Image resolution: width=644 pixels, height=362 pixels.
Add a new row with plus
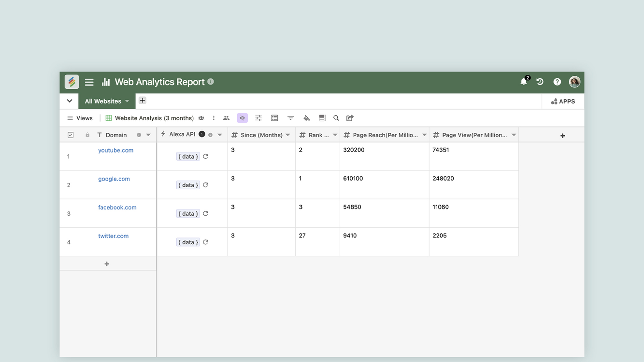pyautogui.click(x=107, y=264)
